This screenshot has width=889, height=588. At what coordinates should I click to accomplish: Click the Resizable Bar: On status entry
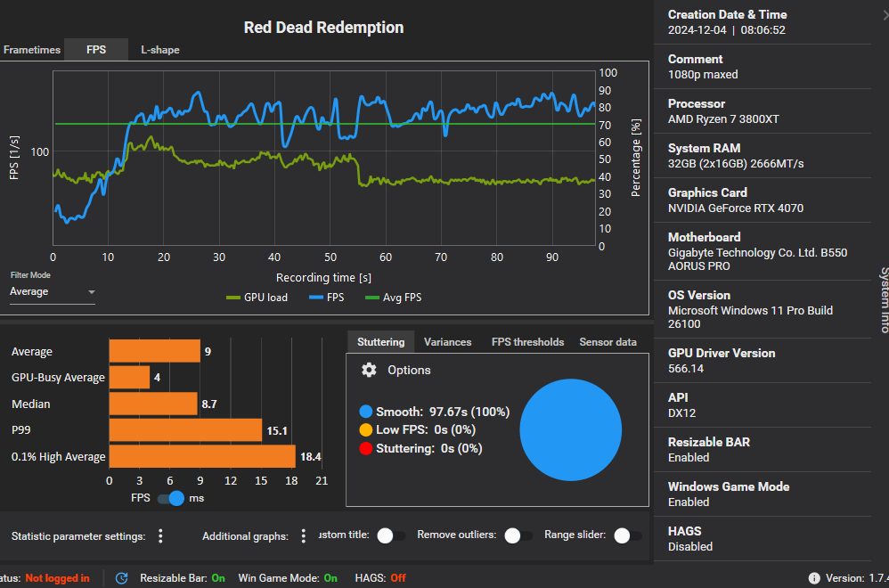click(183, 578)
